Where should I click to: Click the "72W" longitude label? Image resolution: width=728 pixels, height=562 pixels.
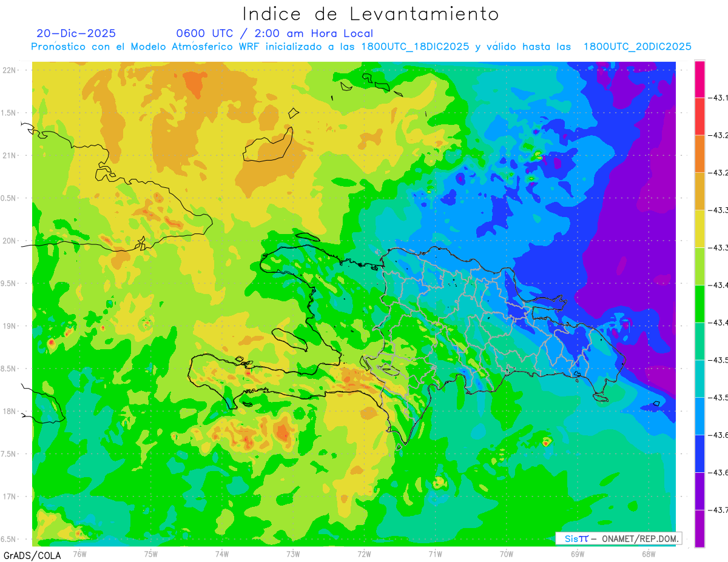click(x=364, y=554)
